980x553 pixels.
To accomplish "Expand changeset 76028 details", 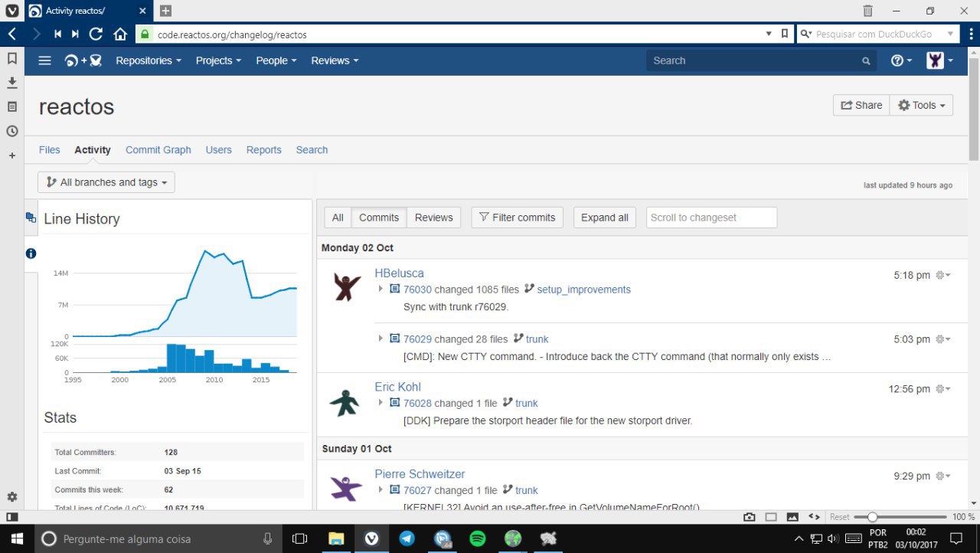I will 381,403.
